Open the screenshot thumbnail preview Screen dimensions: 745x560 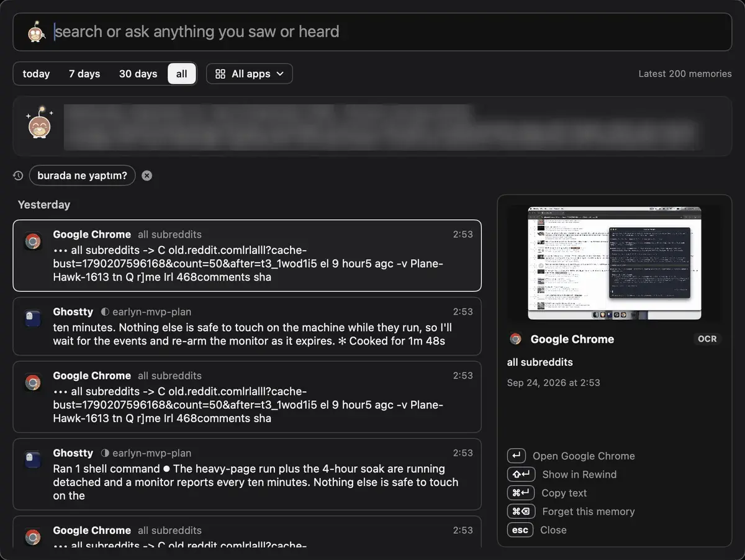614,263
